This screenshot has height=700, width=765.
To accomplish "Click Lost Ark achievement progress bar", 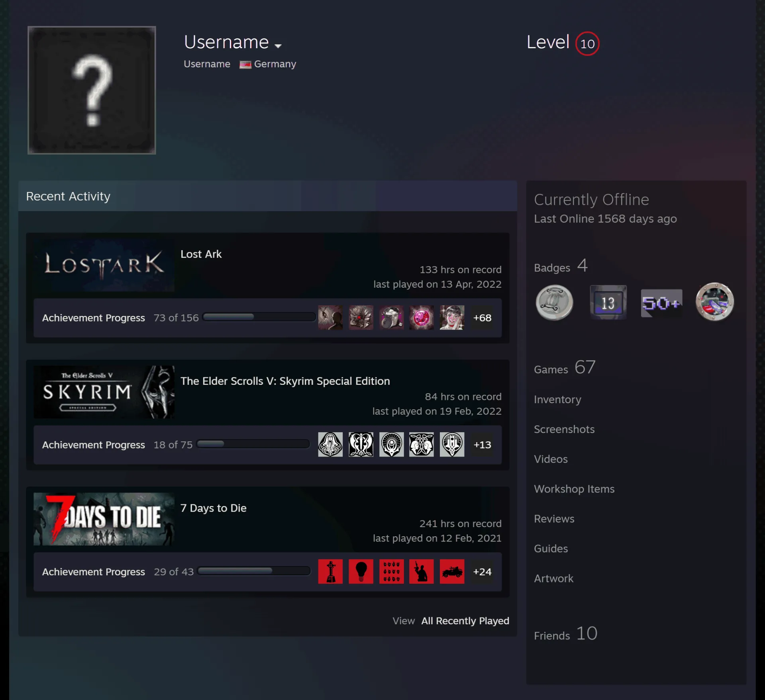I will coord(259,317).
